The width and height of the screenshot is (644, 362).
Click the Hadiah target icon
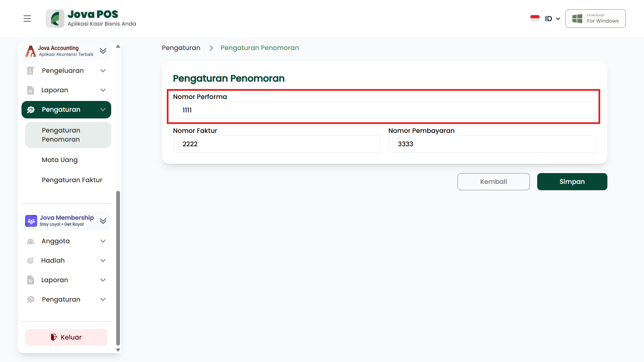click(31, 261)
